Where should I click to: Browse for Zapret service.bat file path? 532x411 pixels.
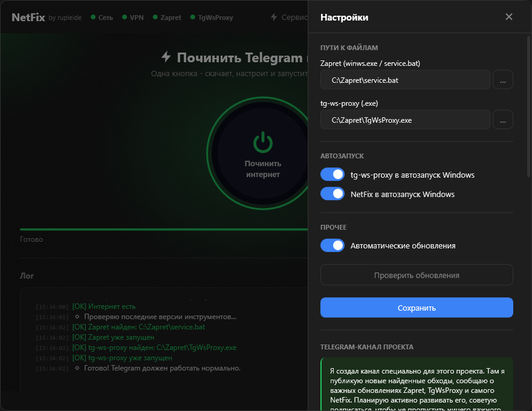click(x=503, y=80)
